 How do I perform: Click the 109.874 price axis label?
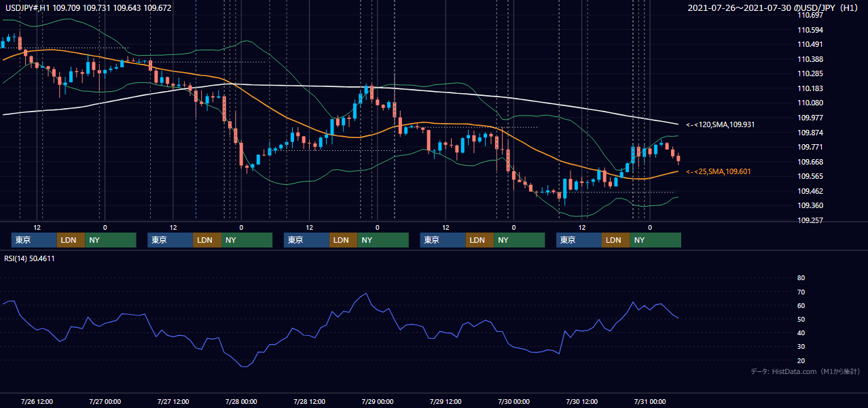click(810, 133)
